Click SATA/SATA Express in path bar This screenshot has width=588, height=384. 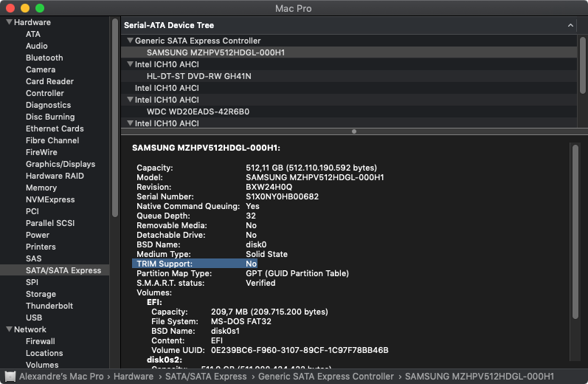[x=206, y=377]
